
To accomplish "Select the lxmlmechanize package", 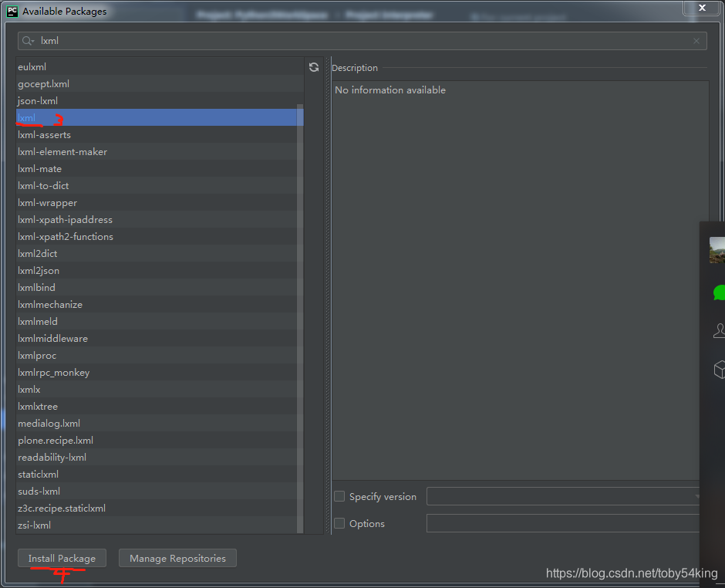I will coord(160,304).
